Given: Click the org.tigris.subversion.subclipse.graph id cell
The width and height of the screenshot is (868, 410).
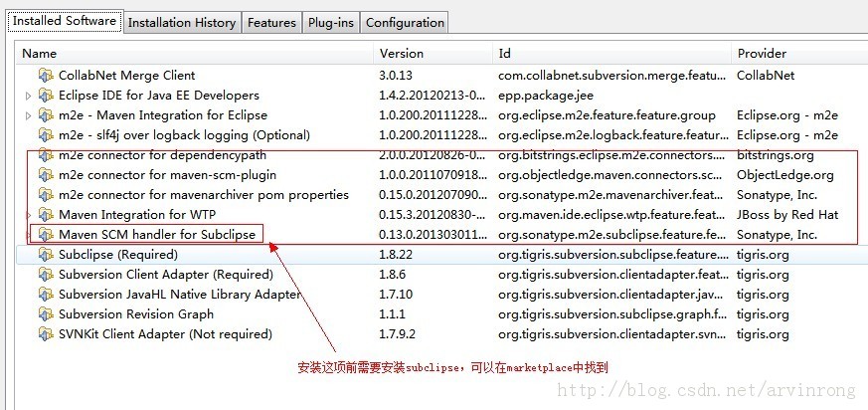Looking at the screenshot, I should tap(612, 314).
